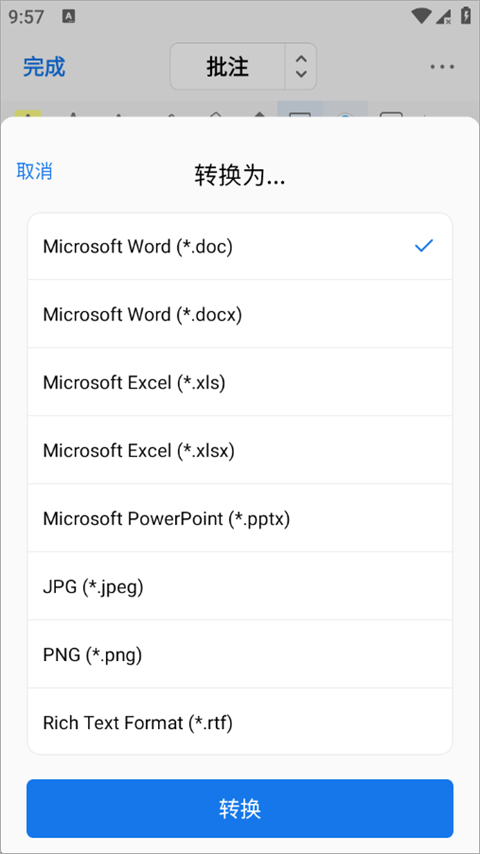Tap the blue 转换 button

click(x=240, y=808)
